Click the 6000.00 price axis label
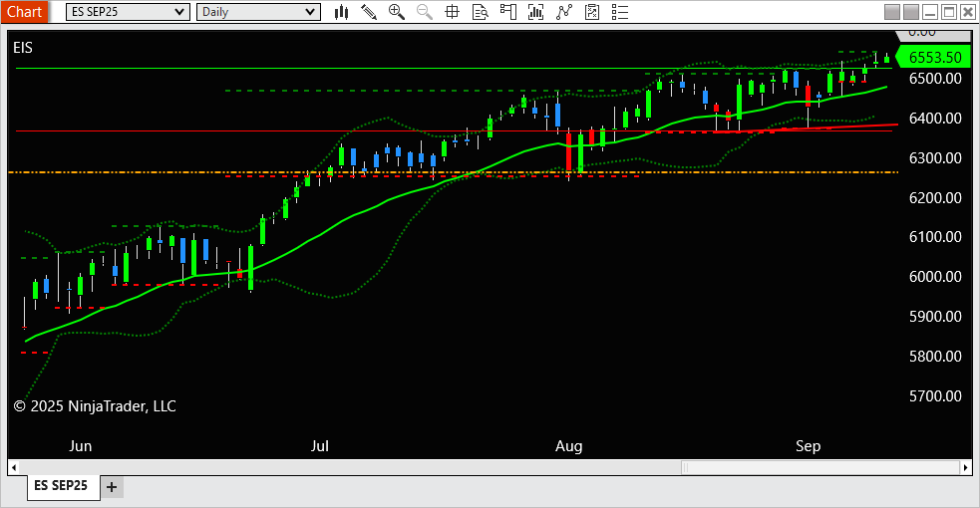The height and width of the screenshot is (508, 980). coord(935,277)
